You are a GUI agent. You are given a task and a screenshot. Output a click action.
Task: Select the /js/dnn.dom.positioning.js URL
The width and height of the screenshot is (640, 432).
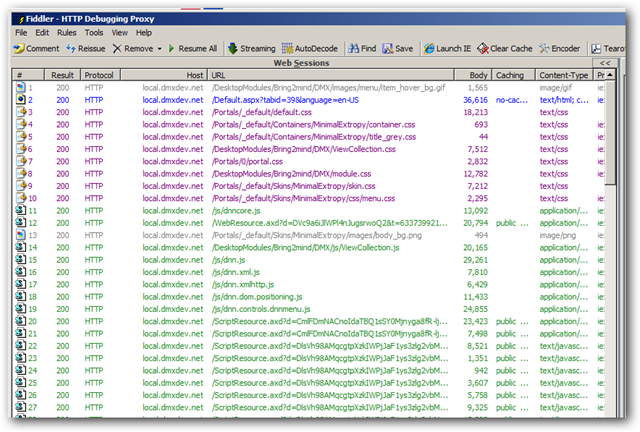(257, 297)
